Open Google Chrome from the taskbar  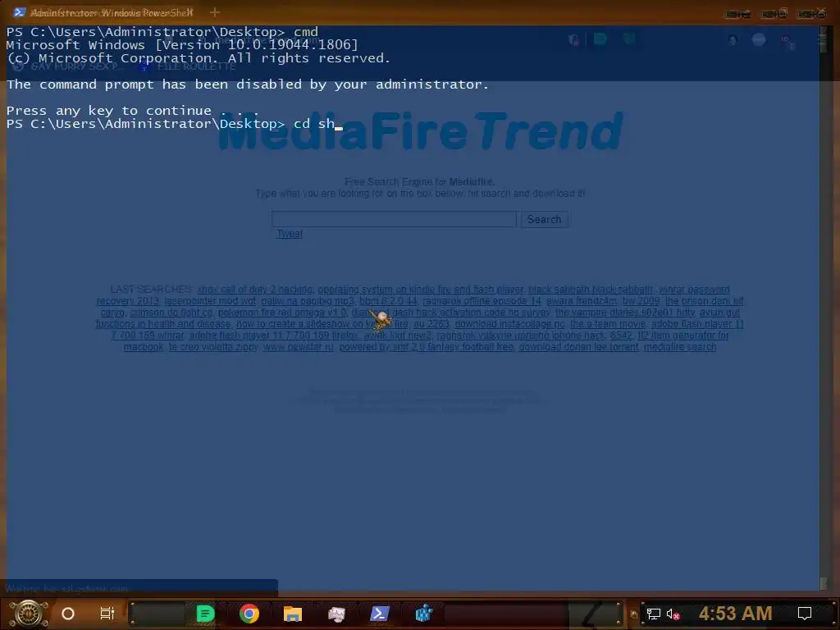249,614
